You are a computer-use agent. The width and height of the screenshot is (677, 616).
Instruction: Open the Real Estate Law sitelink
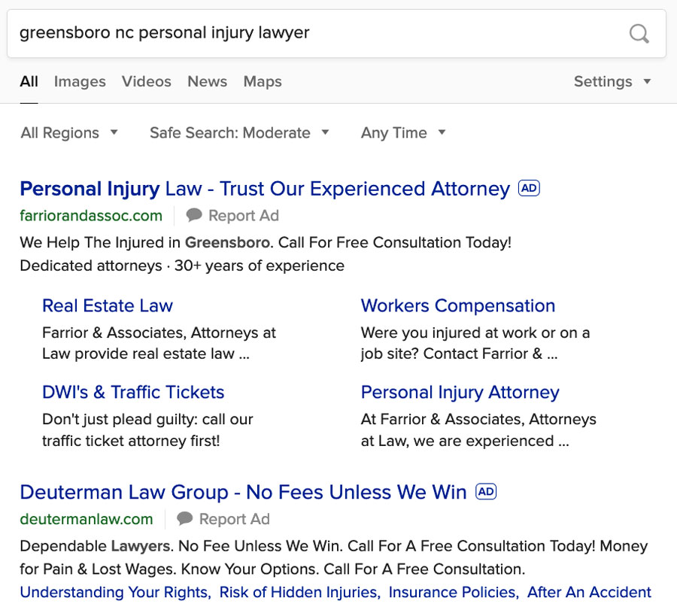108,305
